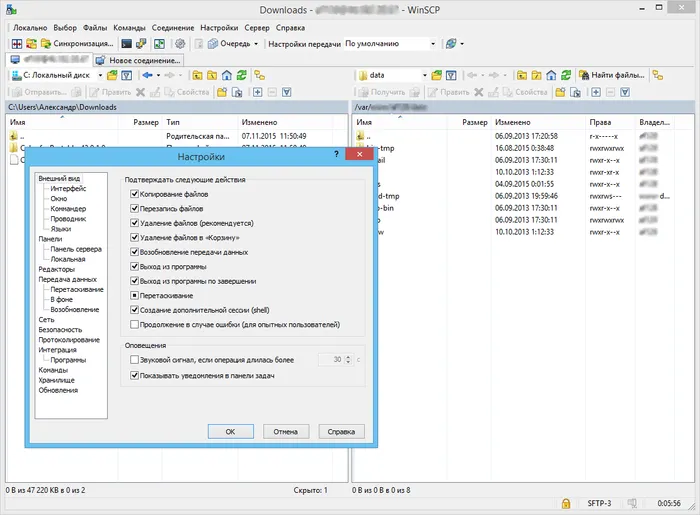Confirm settings with the OK button
The height and width of the screenshot is (515, 700).
[x=230, y=432]
